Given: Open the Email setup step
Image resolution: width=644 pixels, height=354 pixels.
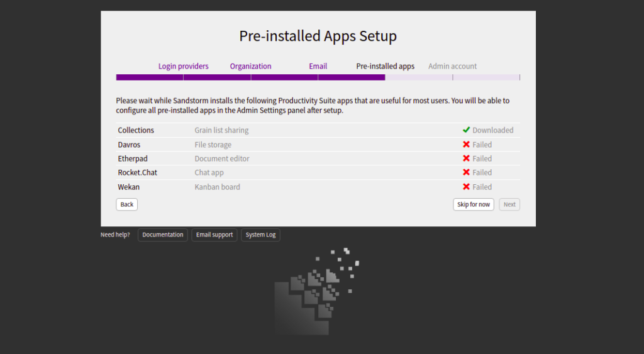Looking at the screenshot, I should pos(318,66).
